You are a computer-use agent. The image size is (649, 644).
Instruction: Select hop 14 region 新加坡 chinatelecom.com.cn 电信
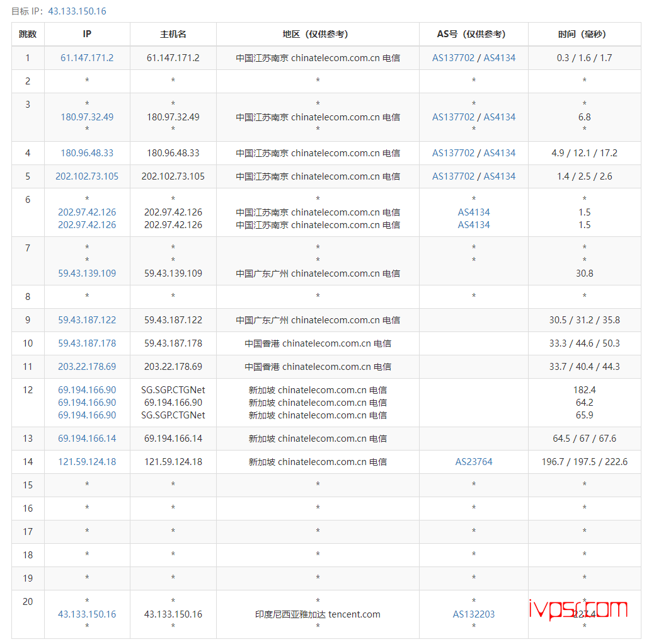click(318, 462)
